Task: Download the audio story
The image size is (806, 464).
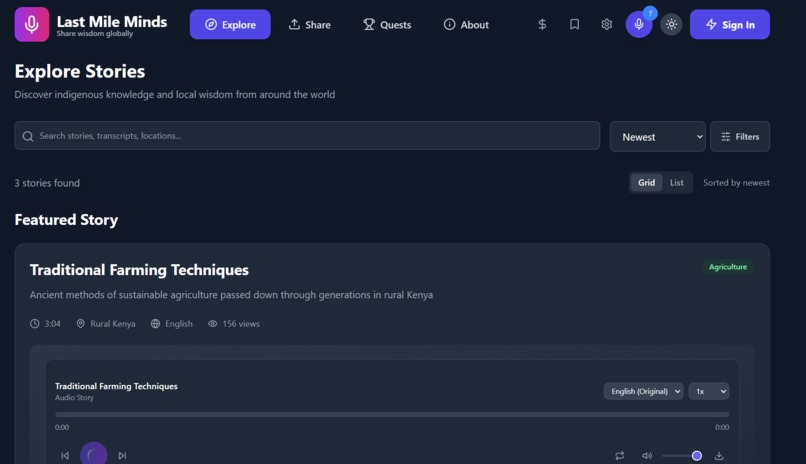Action: point(719,455)
